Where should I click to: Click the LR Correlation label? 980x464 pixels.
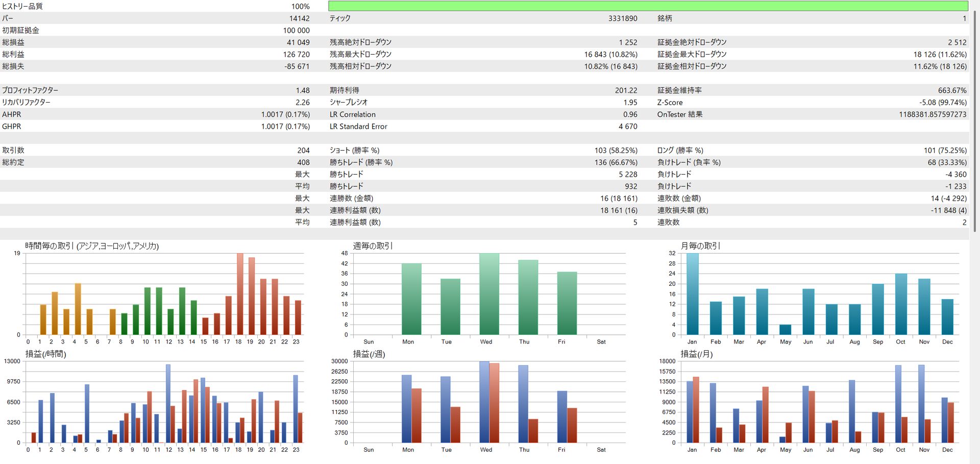352,115
